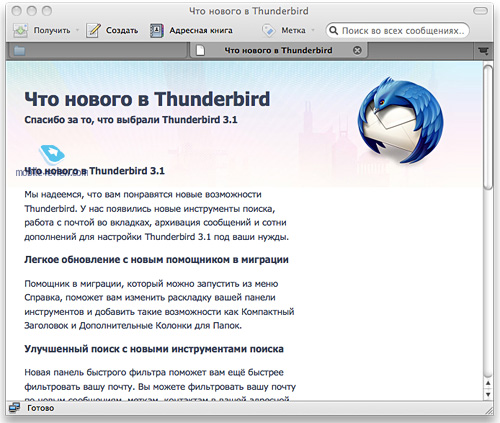Screen dimensions: 500x423
Task: Click the Создать compose pencil icon
Action: [x=93, y=30]
